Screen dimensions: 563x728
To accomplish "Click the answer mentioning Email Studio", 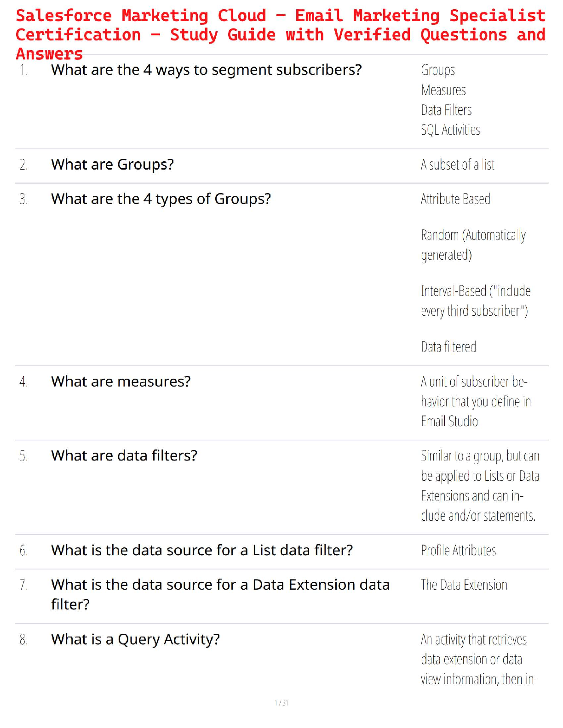I will tap(475, 401).
